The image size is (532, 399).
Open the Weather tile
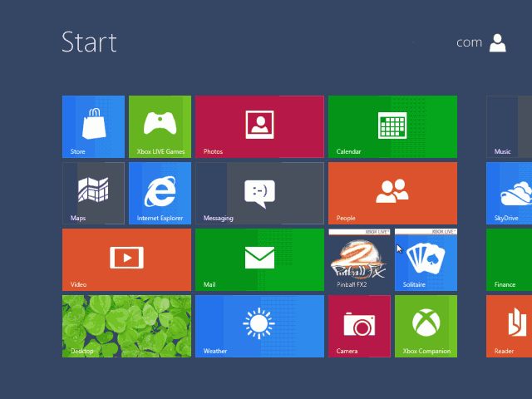click(x=259, y=326)
